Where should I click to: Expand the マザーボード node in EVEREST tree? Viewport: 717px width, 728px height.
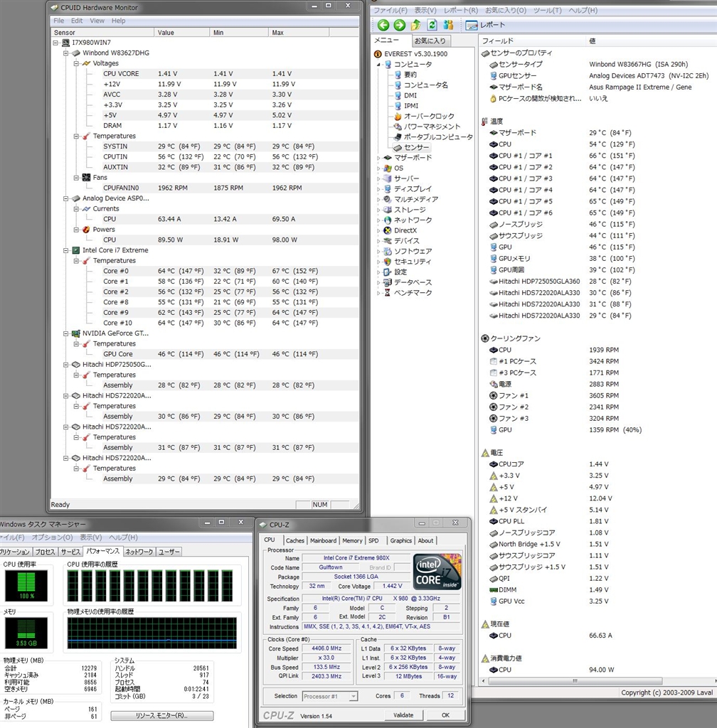click(378, 158)
